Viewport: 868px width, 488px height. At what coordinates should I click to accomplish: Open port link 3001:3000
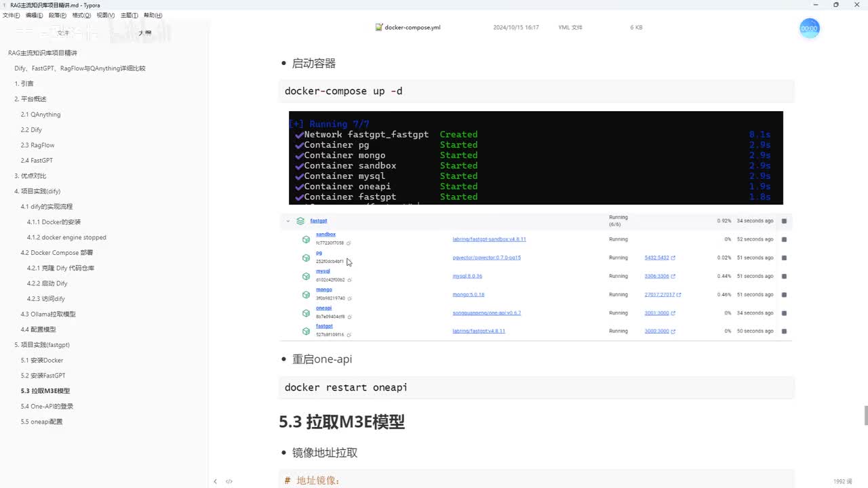pos(656,313)
